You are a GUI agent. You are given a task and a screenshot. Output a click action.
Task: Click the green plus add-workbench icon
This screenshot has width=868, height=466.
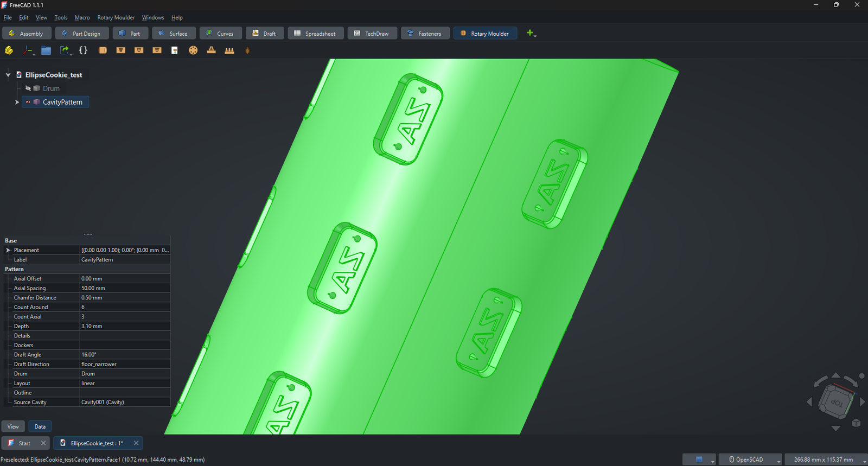point(530,33)
